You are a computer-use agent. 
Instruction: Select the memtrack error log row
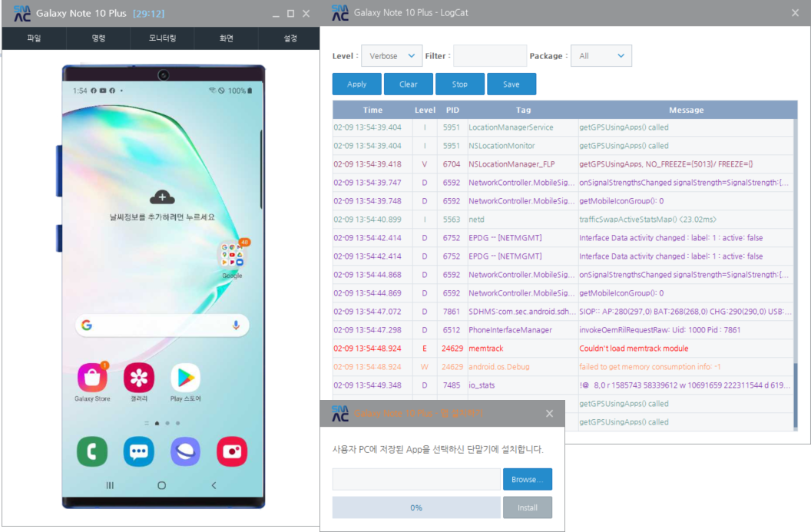point(563,349)
